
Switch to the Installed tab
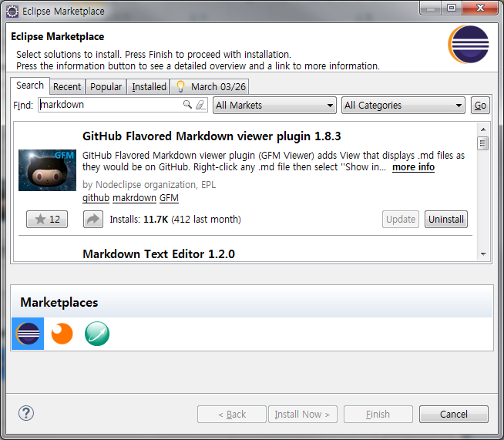tap(149, 87)
